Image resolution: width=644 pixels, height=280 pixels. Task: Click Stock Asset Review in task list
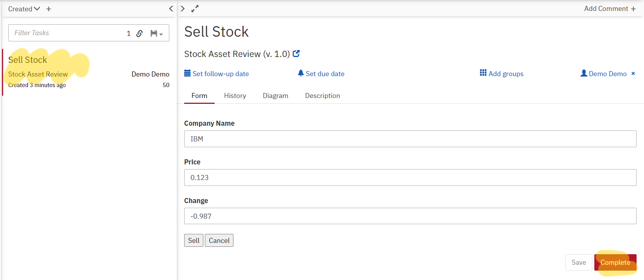click(x=38, y=74)
